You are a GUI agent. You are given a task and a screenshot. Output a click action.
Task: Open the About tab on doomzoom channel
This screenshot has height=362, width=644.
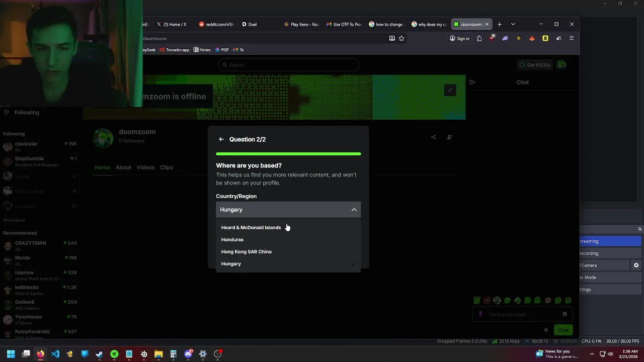(123, 167)
